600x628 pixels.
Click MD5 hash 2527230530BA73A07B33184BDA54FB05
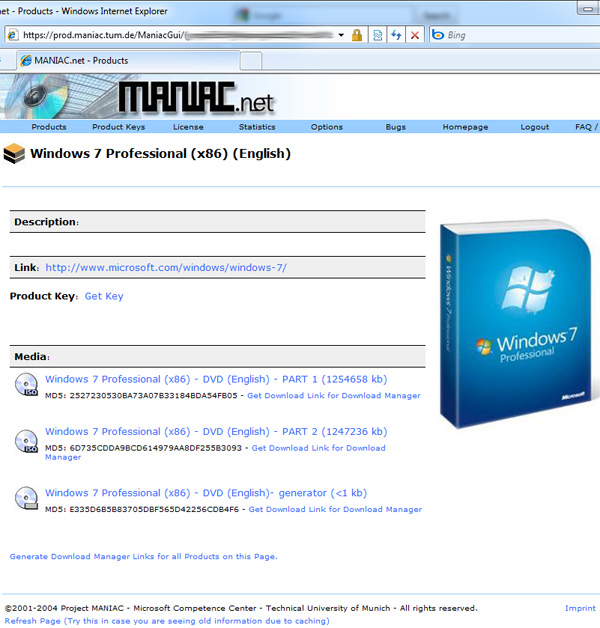click(153, 396)
